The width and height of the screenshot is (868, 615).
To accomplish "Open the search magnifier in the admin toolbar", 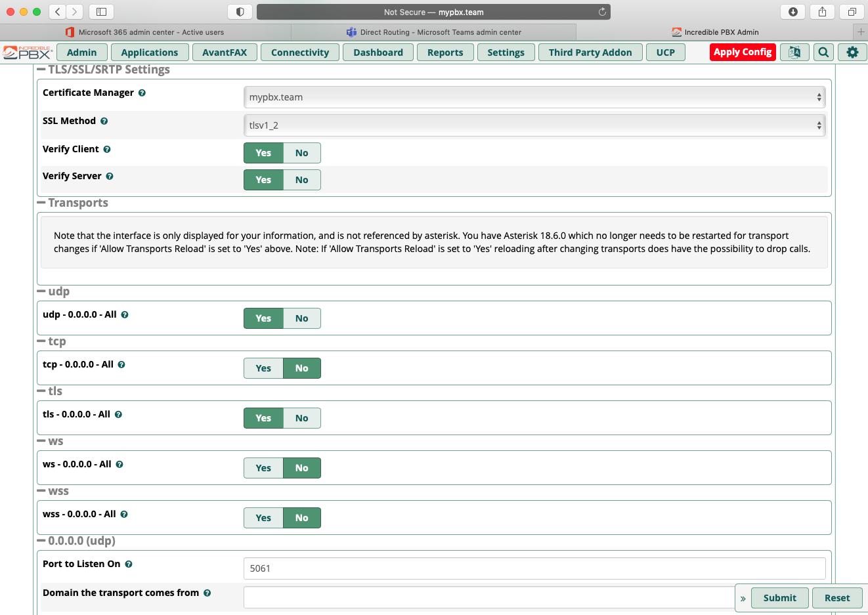I will [823, 52].
